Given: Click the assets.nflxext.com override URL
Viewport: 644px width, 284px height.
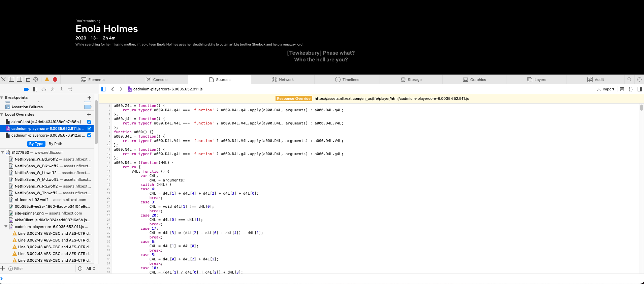Looking at the screenshot, I should [x=392, y=98].
